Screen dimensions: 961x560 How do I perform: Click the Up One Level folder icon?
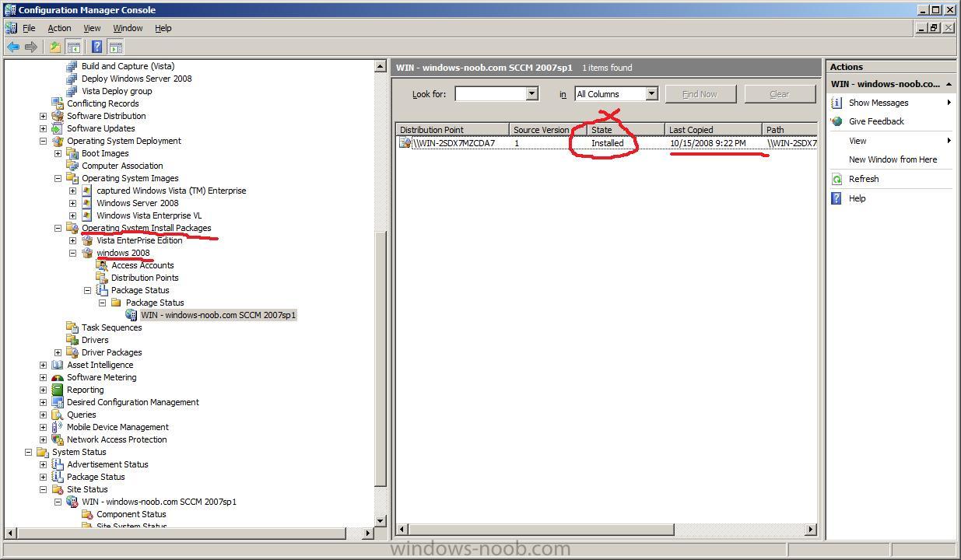tap(55, 47)
